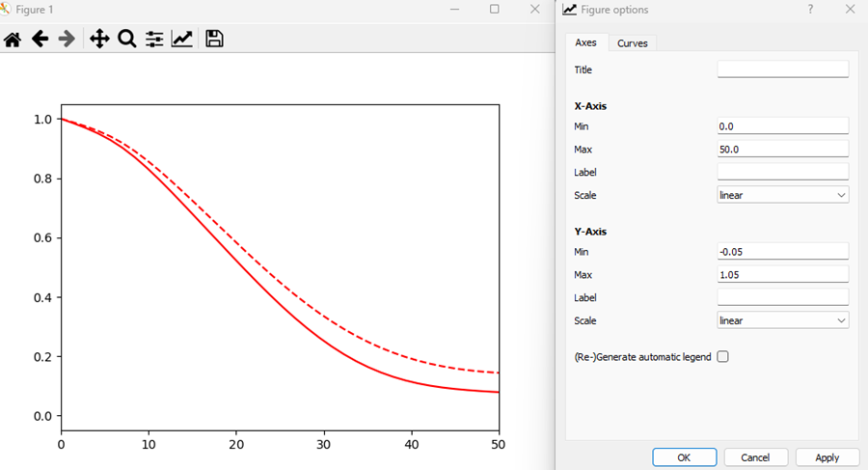Click Edit axis parameters chart icon
Screen dimensions: 868x470
pyautogui.click(x=182, y=39)
